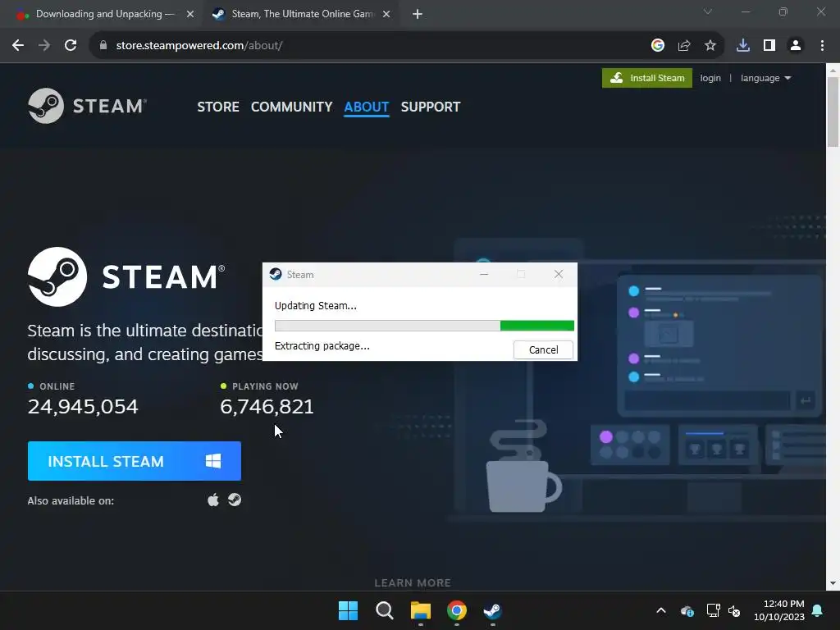Cancel the Steam update dialog

[543, 349]
